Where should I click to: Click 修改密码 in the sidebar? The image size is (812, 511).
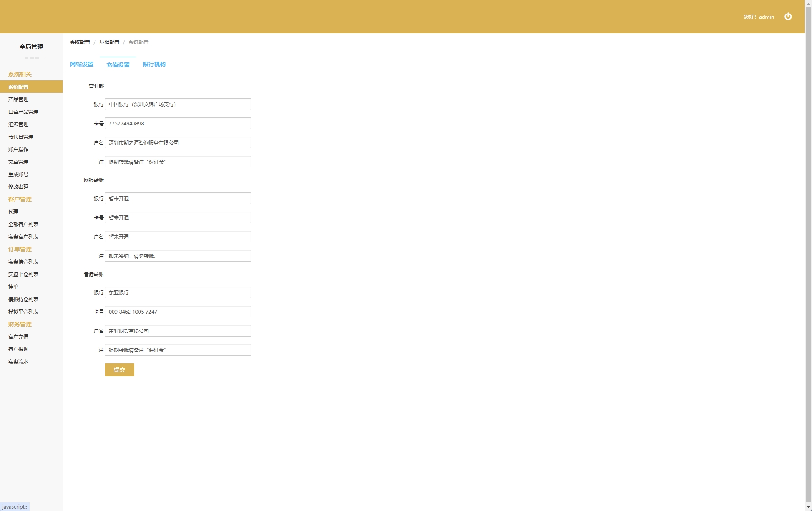point(18,187)
